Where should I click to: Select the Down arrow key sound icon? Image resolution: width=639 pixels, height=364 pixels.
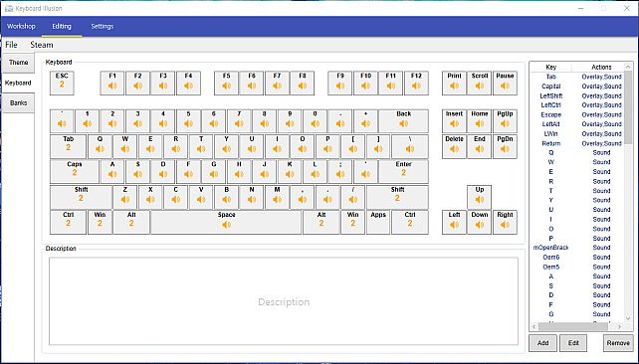(x=480, y=225)
